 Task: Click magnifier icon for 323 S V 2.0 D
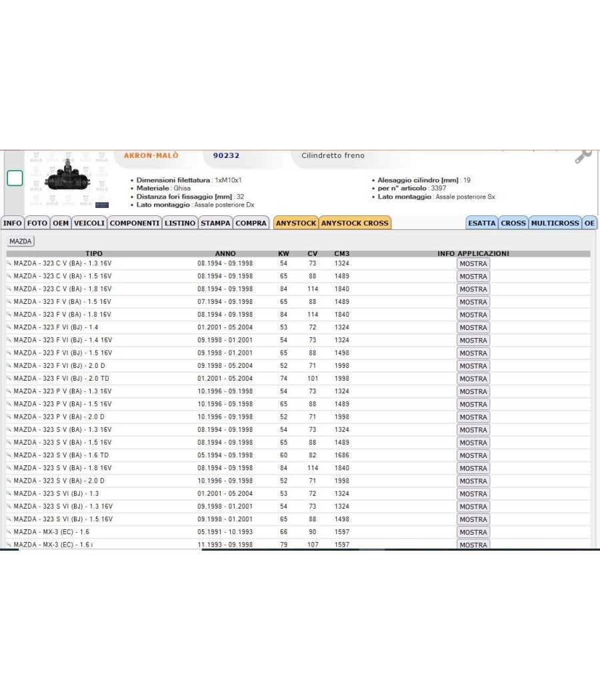[9, 481]
